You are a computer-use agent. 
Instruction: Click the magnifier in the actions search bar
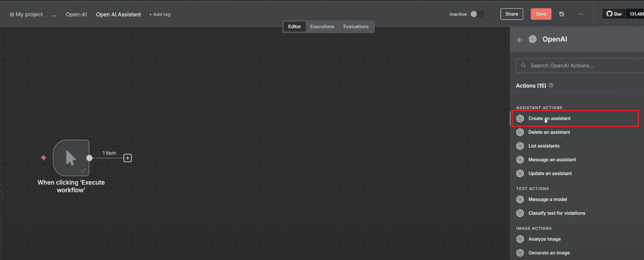pos(523,65)
